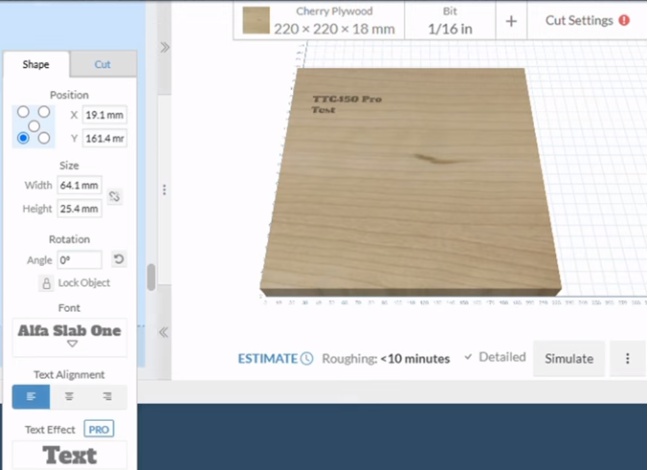Select bottom-right position anchor radio button
The height and width of the screenshot is (470, 648).
[x=44, y=138]
